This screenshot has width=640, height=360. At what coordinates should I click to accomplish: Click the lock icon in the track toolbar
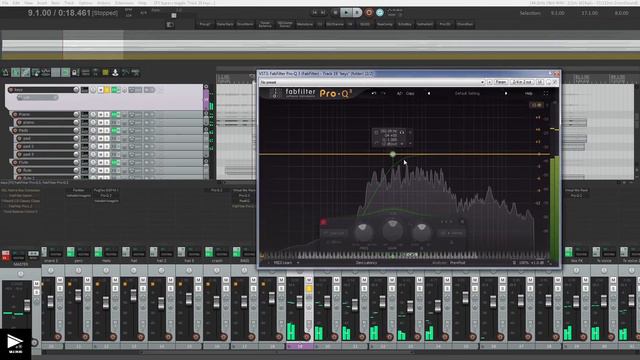(76, 73)
